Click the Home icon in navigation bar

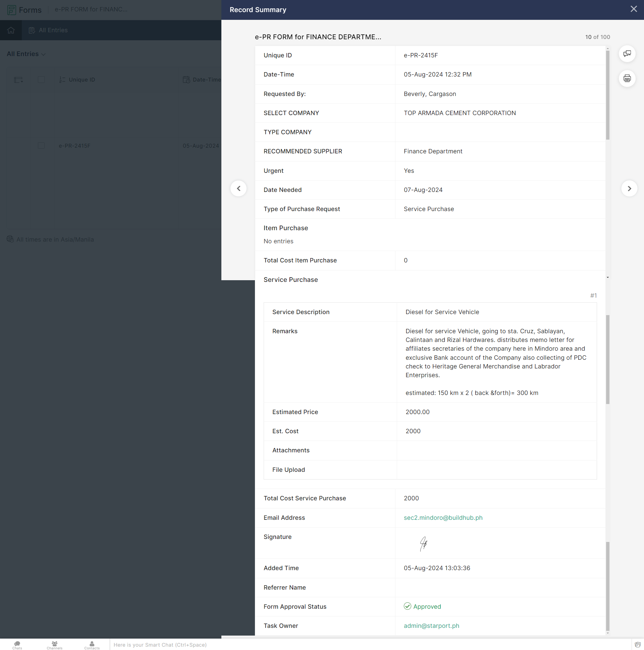(11, 30)
